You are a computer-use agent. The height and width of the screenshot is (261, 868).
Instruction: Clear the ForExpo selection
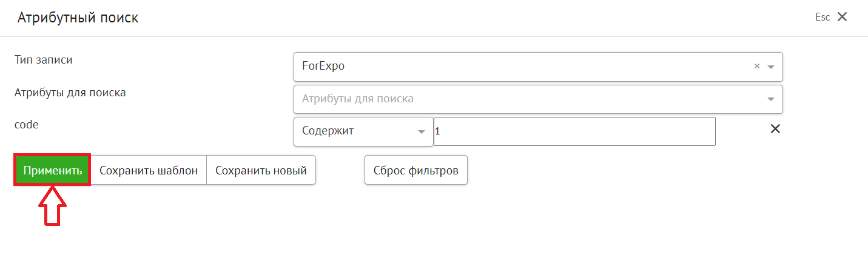(757, 67)
